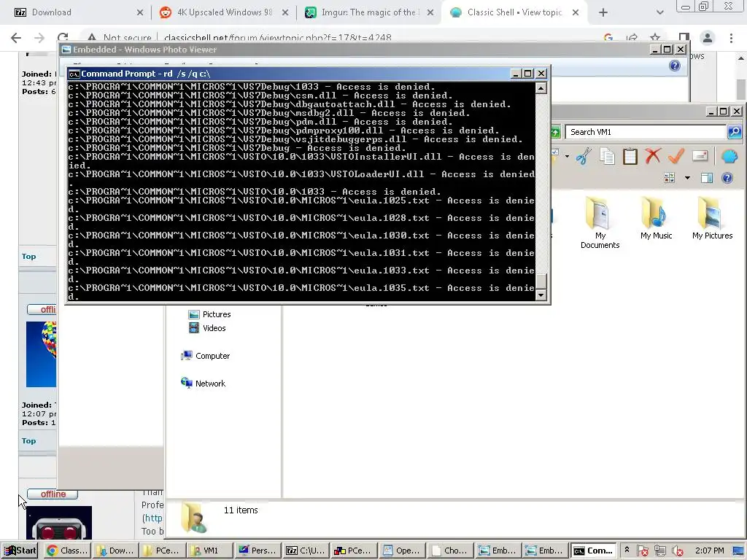Bookmark the page with the star icon

[656, 38]
